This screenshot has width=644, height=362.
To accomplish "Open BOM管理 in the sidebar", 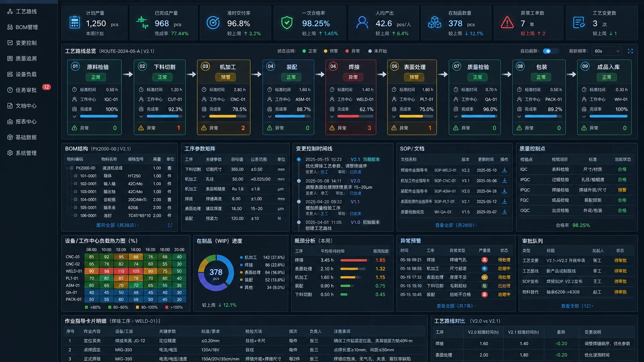I will [22, 27].
